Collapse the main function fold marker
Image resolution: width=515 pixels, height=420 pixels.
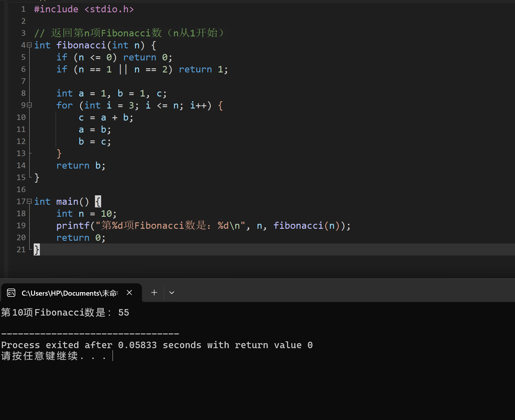[x=29, y=201]
